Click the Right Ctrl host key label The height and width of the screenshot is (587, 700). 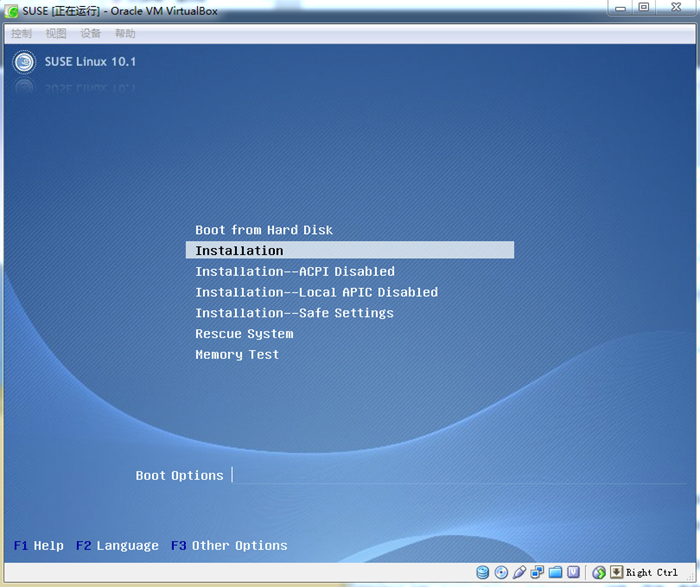coord(651,572)
